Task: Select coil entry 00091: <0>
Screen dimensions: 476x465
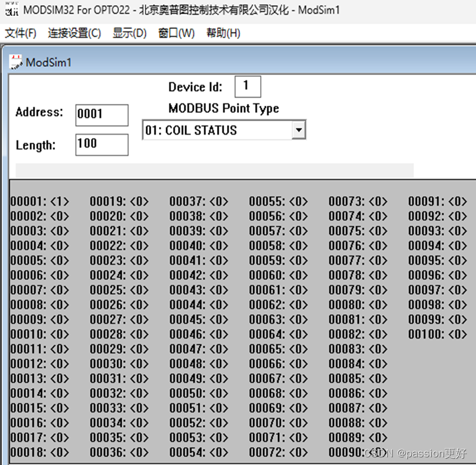Action: point(438,201)
